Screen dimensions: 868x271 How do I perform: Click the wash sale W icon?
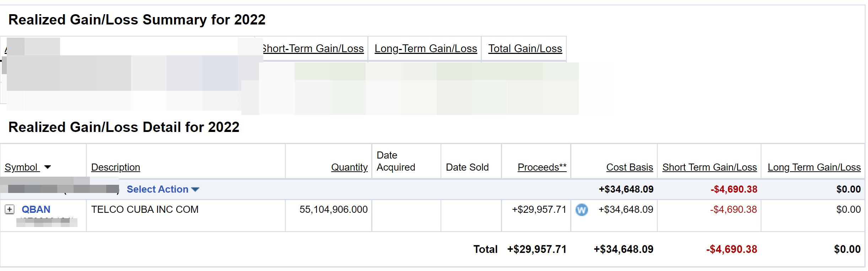582,210
